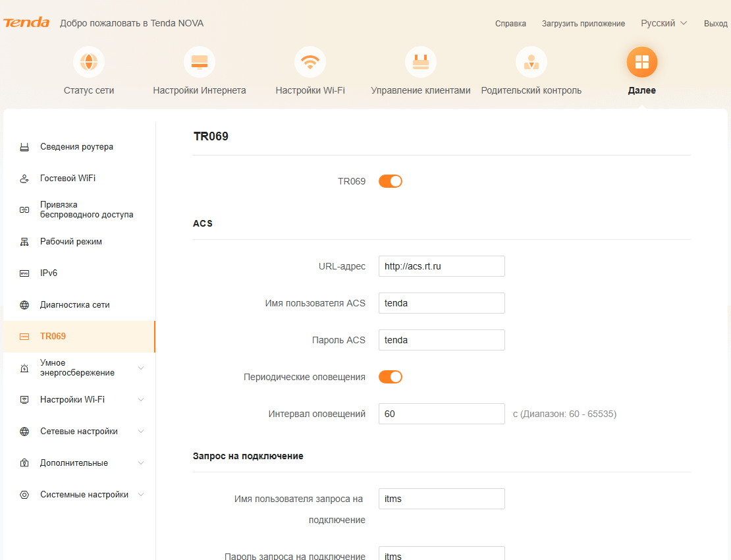Click the Справка link
The height and width of the screenshot is (560, 731).
pyautogui.click(x=510, y=23)
